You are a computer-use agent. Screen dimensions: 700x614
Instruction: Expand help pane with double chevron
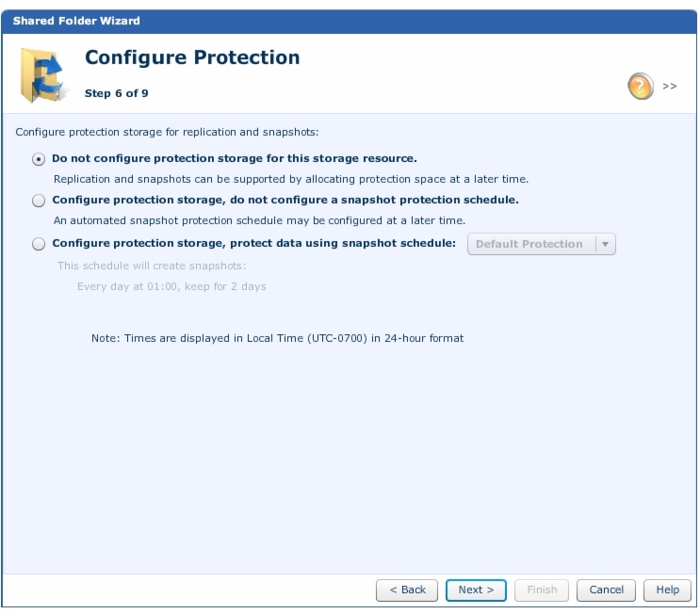[669, 86]
